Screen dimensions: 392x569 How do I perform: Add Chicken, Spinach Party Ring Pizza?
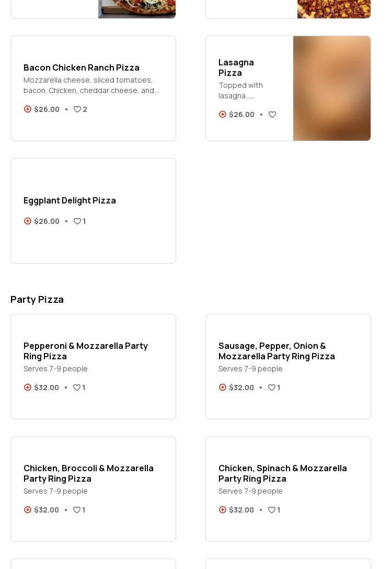(x=223, y=510)
